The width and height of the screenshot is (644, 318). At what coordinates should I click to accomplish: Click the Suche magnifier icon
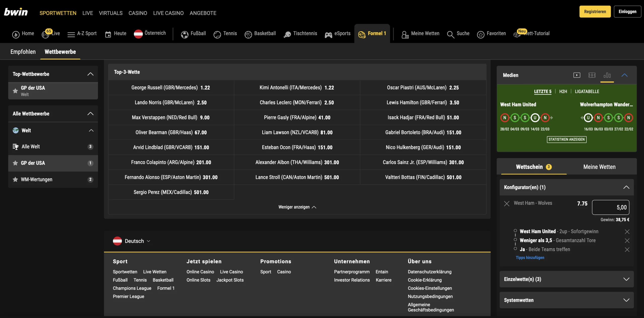450,34
